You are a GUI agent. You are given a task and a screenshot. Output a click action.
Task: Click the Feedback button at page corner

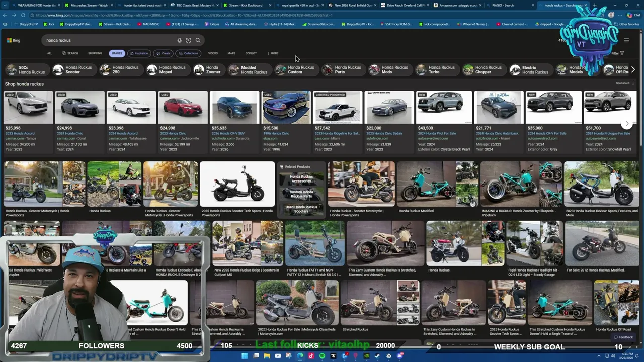[x=623, y=337]
